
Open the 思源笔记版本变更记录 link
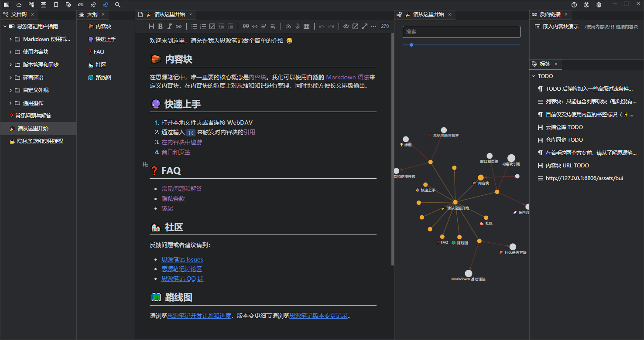point(319,316)
